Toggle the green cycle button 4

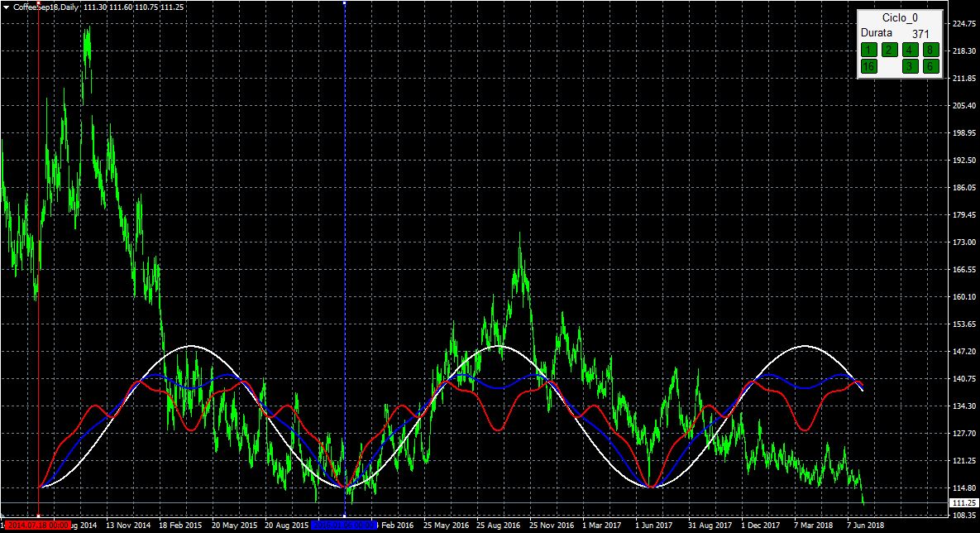tap(911, 50)
